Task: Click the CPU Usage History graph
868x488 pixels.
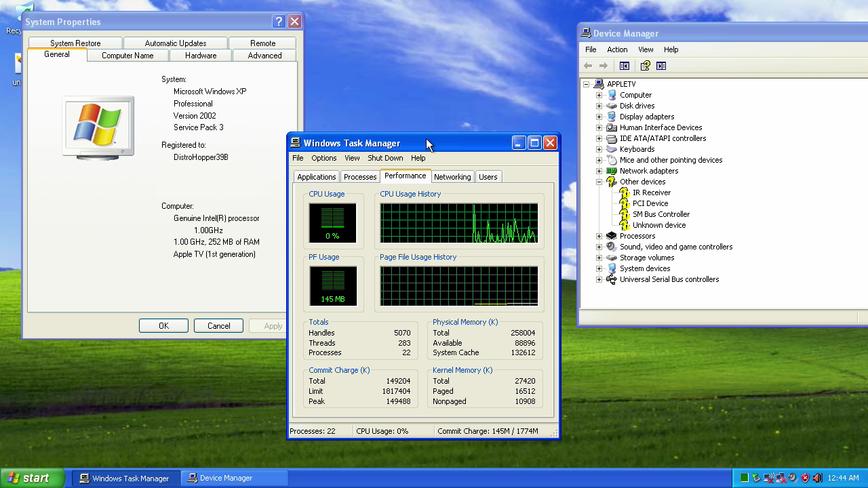Action: (459, 223)
